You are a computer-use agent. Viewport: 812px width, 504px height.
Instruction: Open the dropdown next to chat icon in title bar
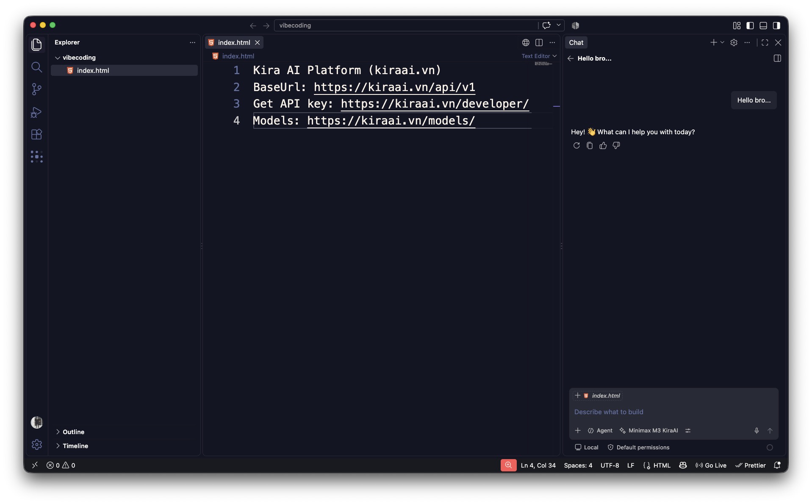pyautogui.click(x=559, y=25)
